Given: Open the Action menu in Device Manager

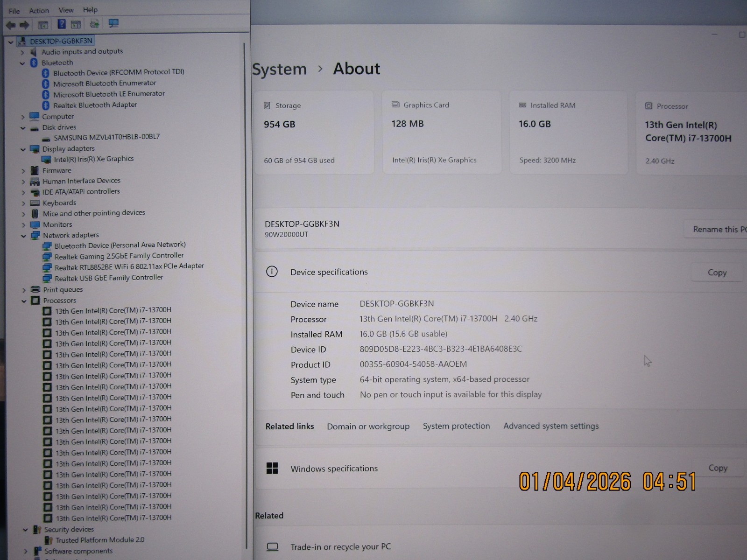Looking at the screenshot, I should coord(39,10).
